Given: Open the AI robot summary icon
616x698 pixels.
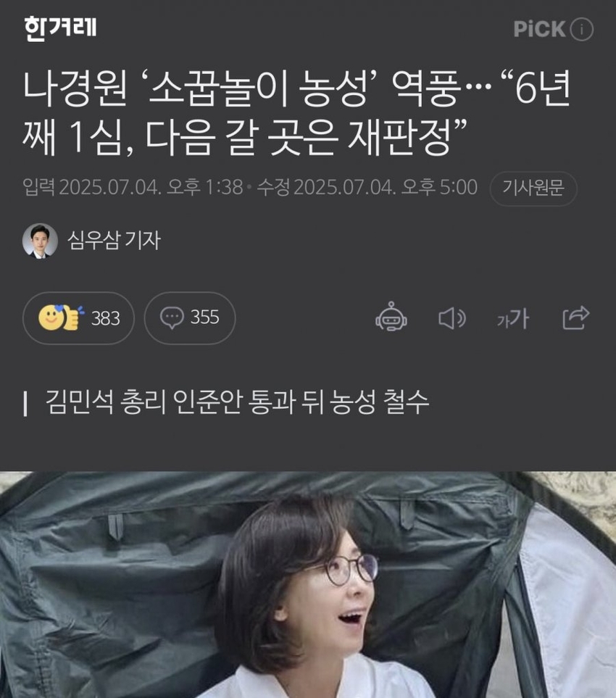Looking at the screenshot, I should pos(391,317).
